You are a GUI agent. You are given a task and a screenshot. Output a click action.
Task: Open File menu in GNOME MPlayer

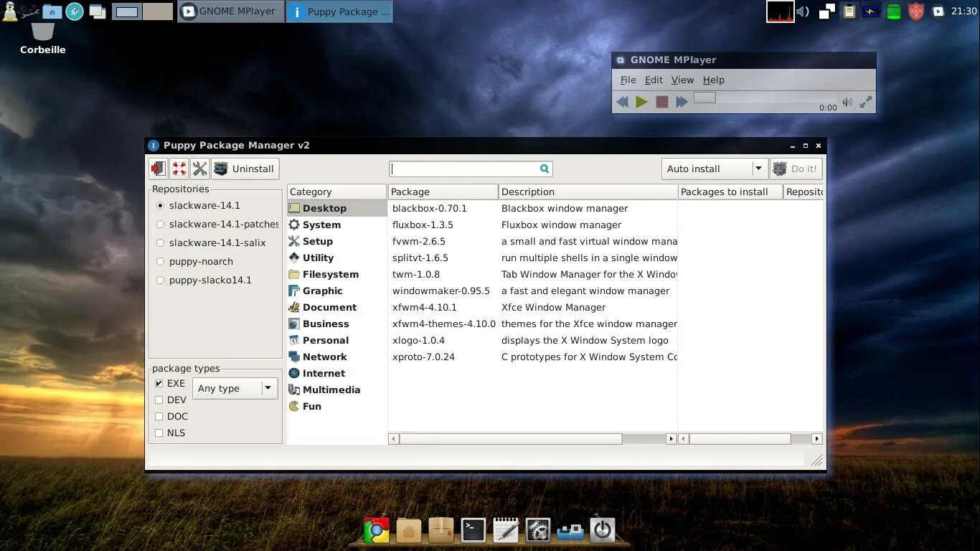628,80
